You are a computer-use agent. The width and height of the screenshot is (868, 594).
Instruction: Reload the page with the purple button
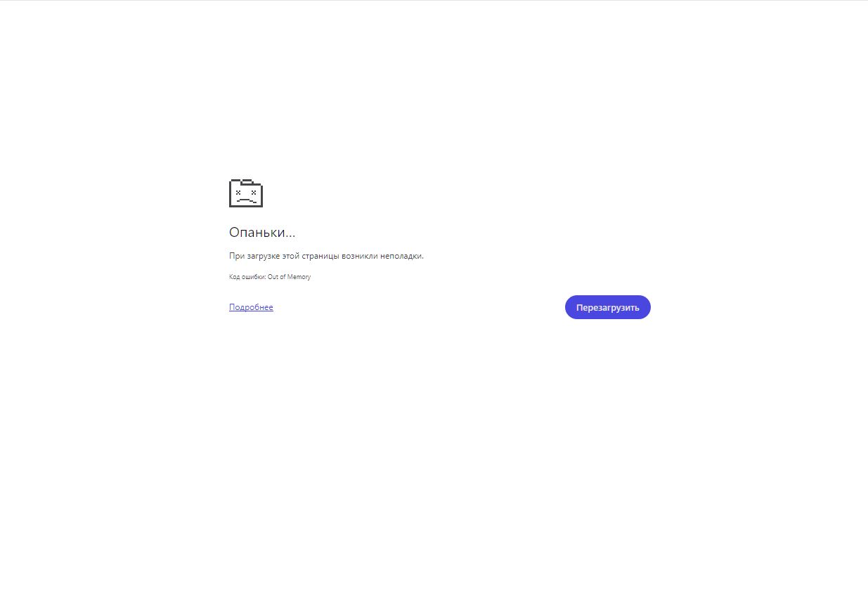pyautogui.click(x=608, y=307)
